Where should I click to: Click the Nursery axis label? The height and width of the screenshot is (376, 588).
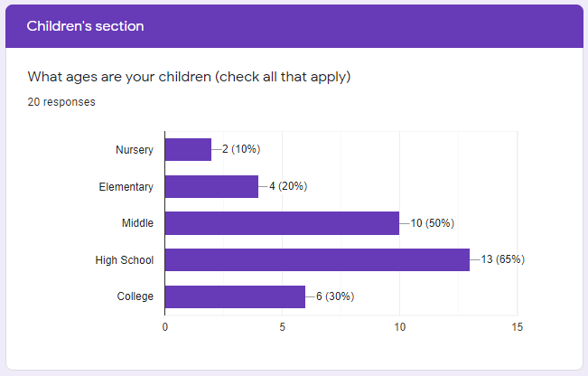(x=135, y=150)
